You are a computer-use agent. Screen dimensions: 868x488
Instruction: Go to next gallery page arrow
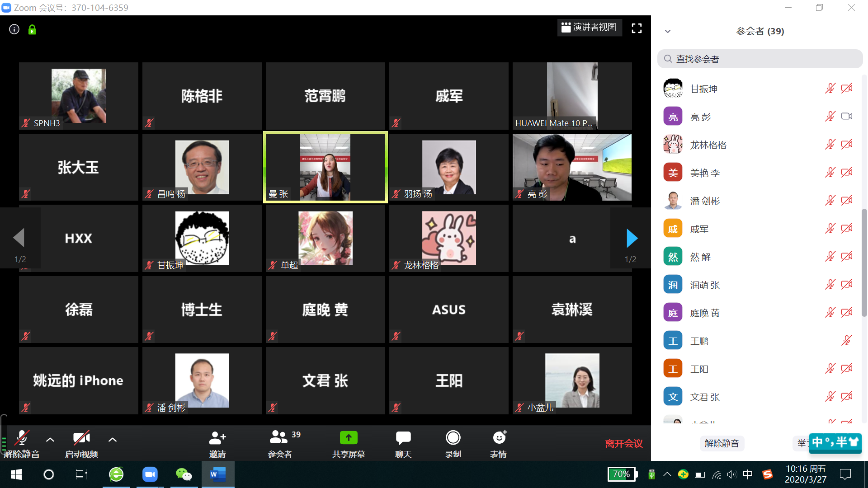coord(632,238)
